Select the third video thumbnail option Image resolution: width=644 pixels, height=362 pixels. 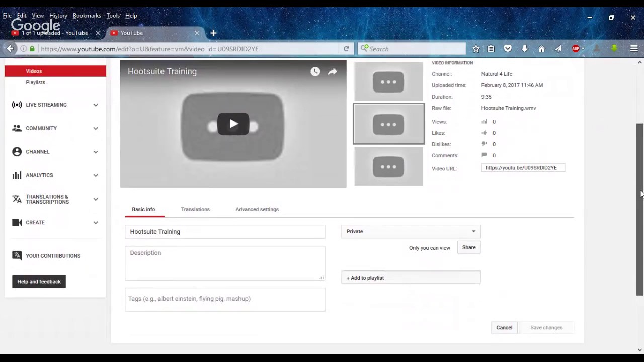point(388,166)
